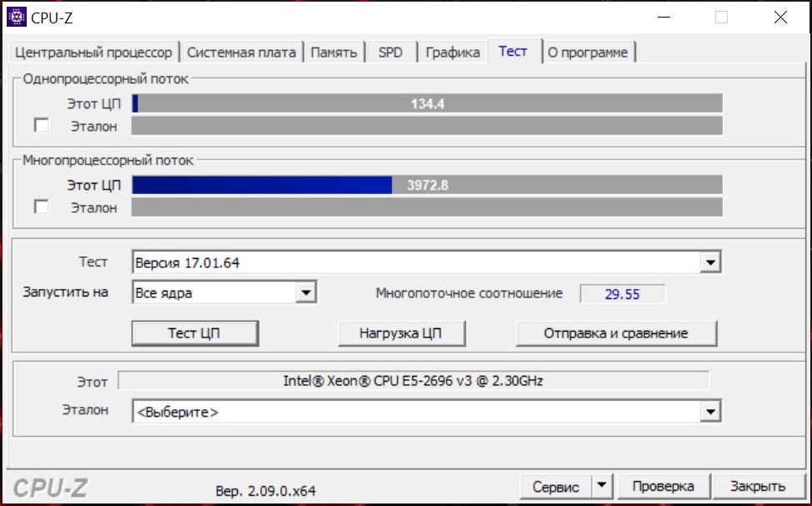812x506 pixels.
Task: Start the Тест ЦП benchmark
Action: tap(194, 333)
